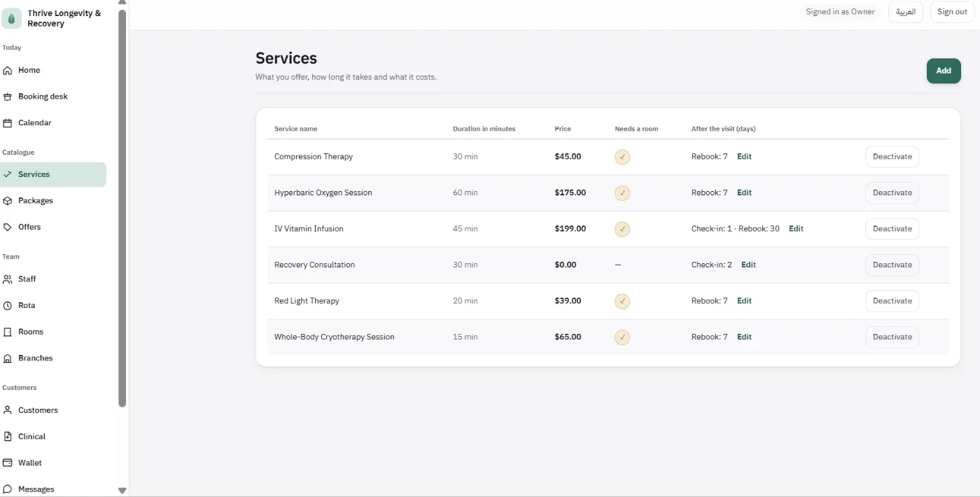Click the Rota clock icon
This screenshot has height=497, width=980.
coord(8,305)
